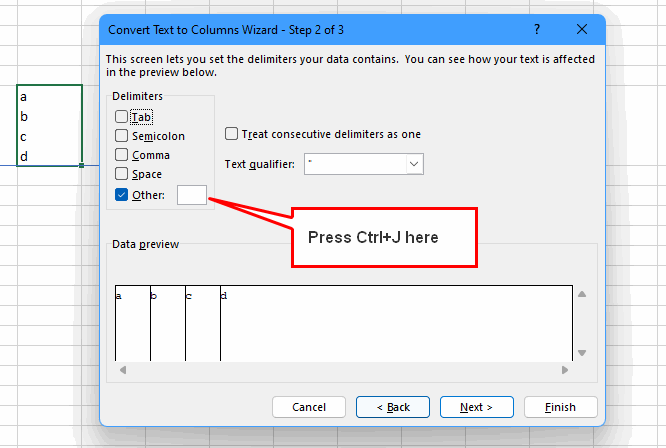This screenshot has height=448, width=666.
Task: Check the Semicolon delimiter option
Action: (x=121, y=135)
